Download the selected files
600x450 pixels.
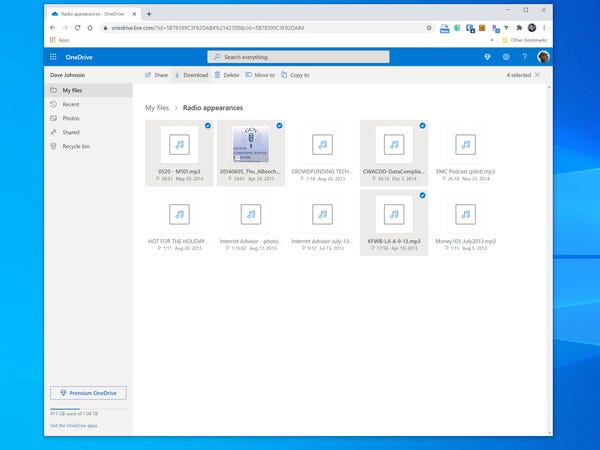(191, 75)
